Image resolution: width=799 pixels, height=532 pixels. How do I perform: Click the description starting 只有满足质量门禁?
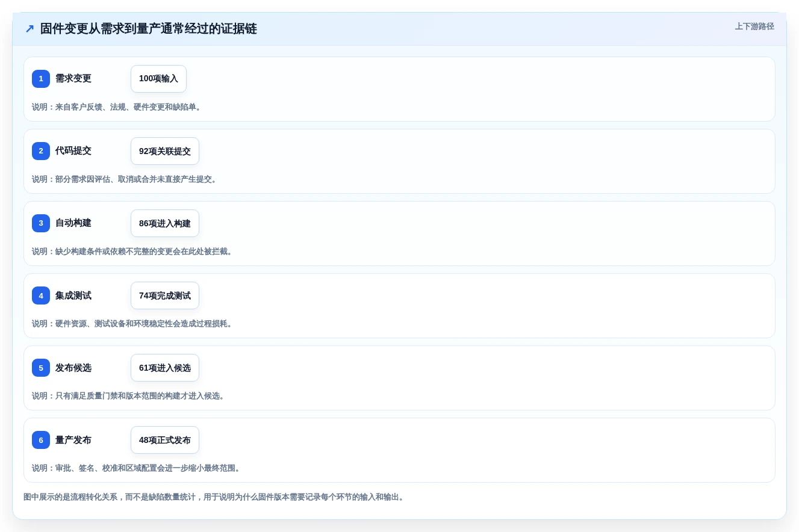click(129, 396)
